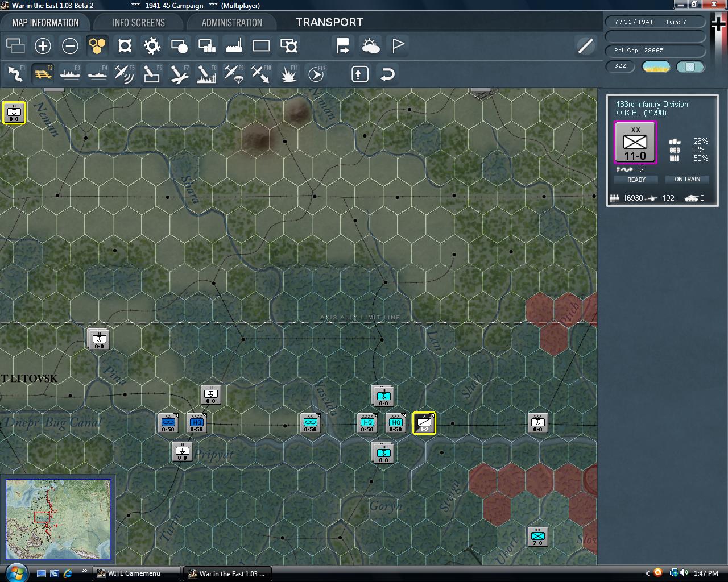Viewport: 728px width, 582px height.
Task: Click the ON TRAIN button
Action: point(687,179)
